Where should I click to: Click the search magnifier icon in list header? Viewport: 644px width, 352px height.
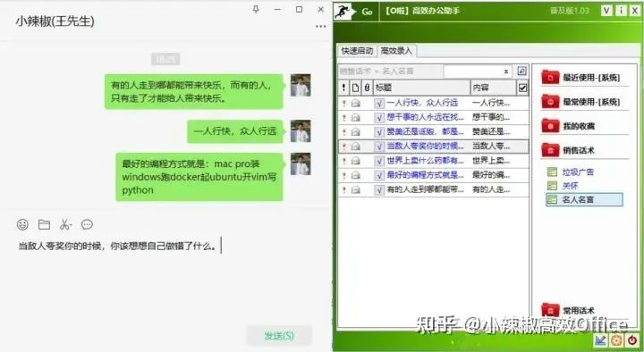coord(521,71)
